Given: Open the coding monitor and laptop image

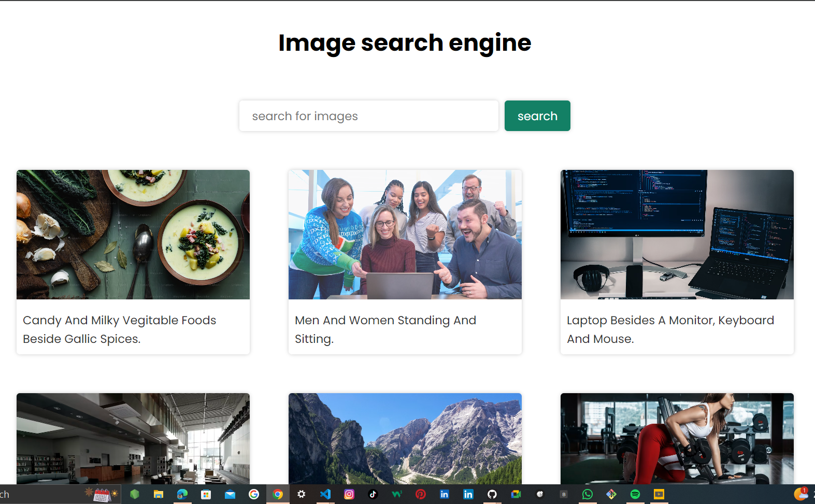Looking at the screenshot, I should (677, 235).
